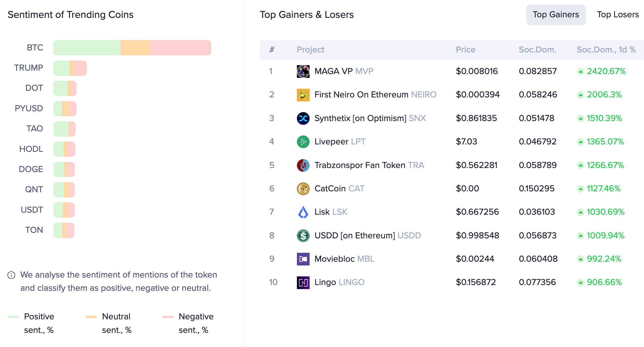Viewport: 644px width, 347px height.
Task: Click green up-arrow next to 1009.94%
Action: (x=580, y=236)
